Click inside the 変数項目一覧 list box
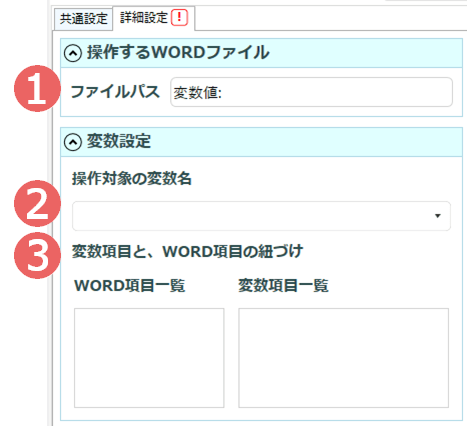This screenshot has height=426, width=467. tap(343, 358)
